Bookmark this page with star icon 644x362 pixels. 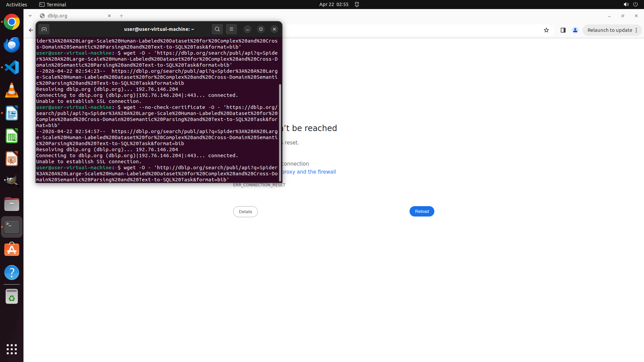point(546,30)
